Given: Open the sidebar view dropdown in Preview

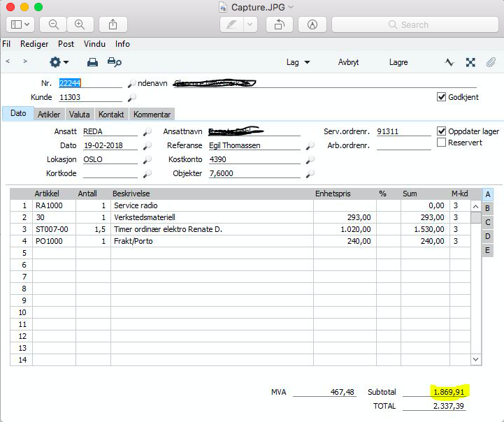Looking at the screenshot, I should [x=20, y=24].
